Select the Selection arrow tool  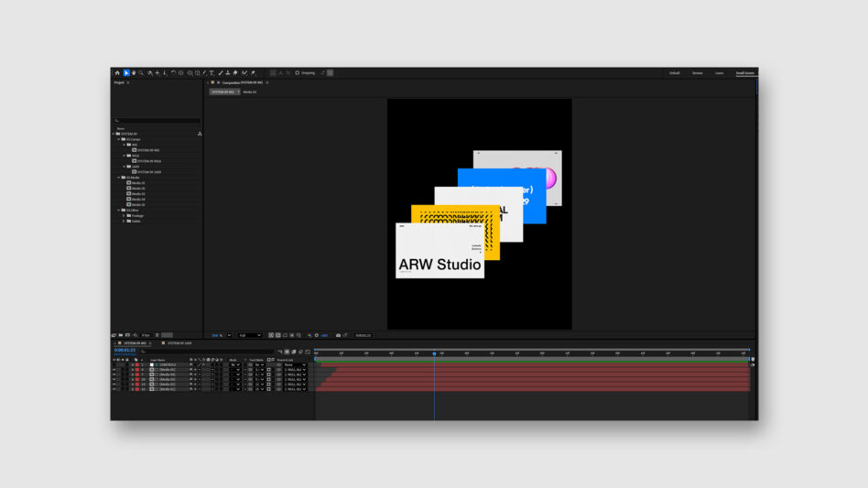point(126,73)
